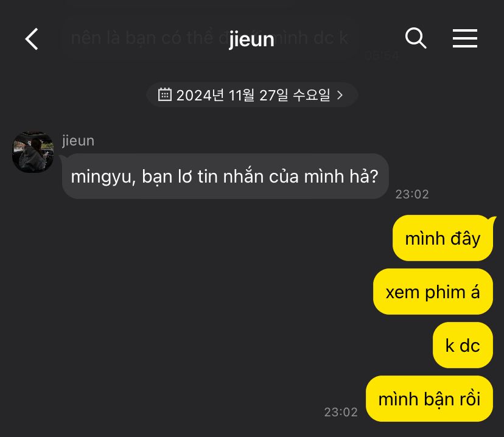
Task: Select message 'mingyu, bạn lơ tin nhắn của mình hả?'
Action: tap(225, 176)
